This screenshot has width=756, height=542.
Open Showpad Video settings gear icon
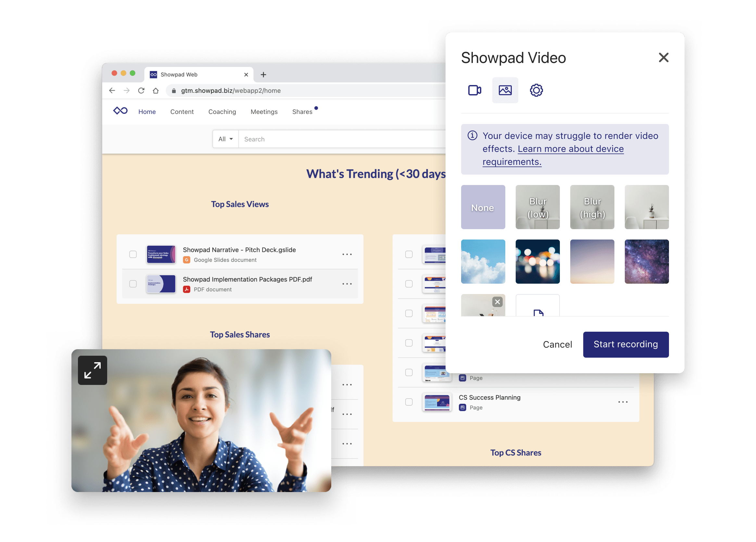click(x=535, y=90)
